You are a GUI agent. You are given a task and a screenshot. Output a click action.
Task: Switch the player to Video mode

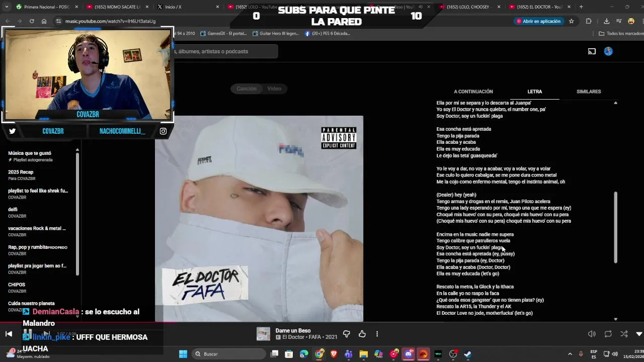click(x=274, y=88)
